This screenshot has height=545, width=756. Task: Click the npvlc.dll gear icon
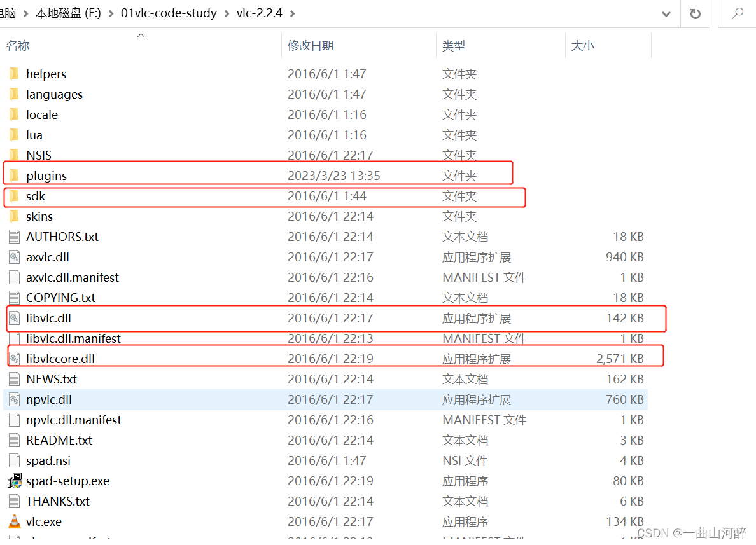pyautogui.click(x=14, y=399)
